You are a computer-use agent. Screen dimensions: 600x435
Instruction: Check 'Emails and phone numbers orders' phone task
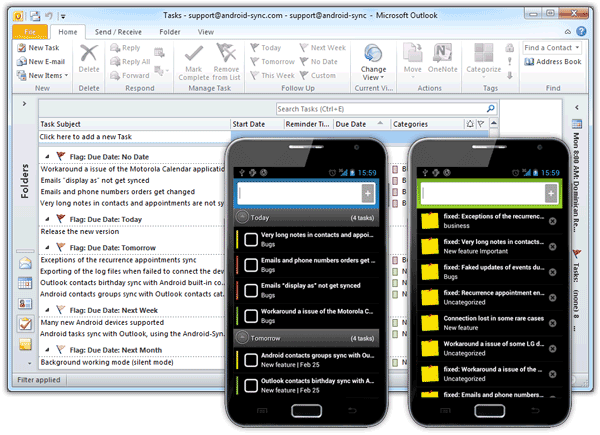[251, 265]
